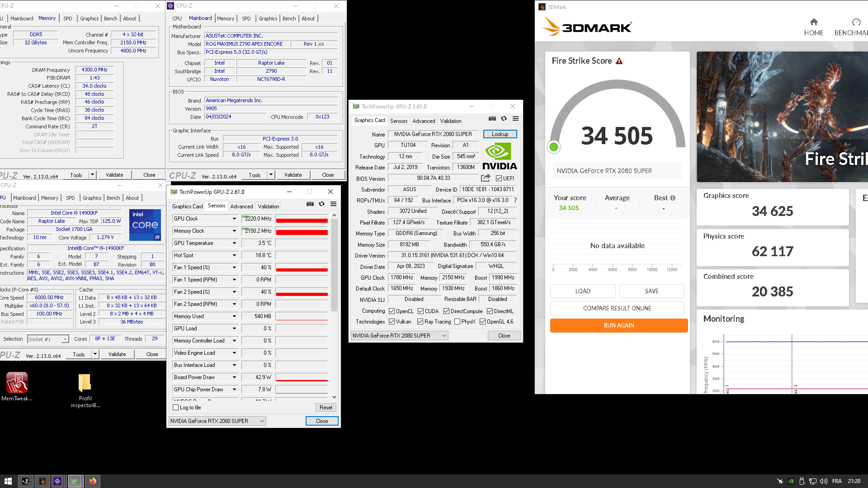Click the warning triangle beside Fire Strike Score
Screen dimensions: 868x488
click(x=619, y=61)
